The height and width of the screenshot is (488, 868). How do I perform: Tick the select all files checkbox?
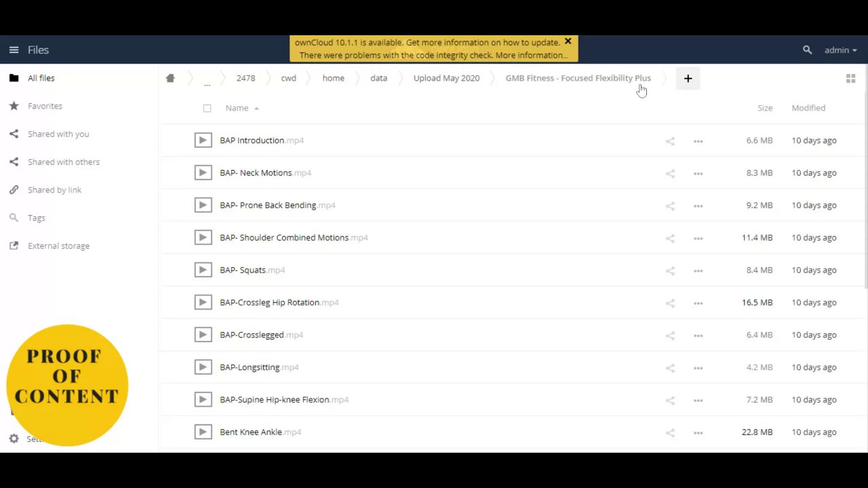pos(207,108)
